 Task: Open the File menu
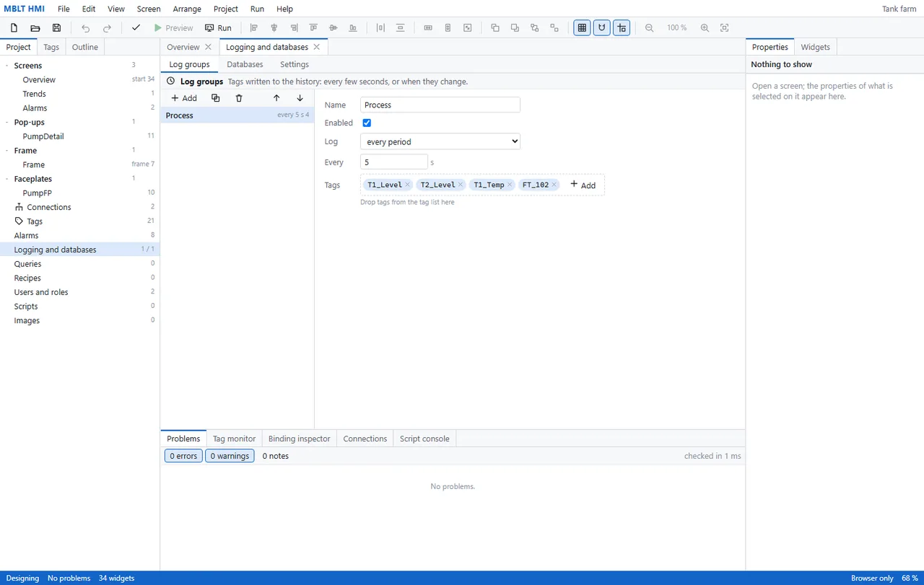pyautogui.click(x=64, y=9)
